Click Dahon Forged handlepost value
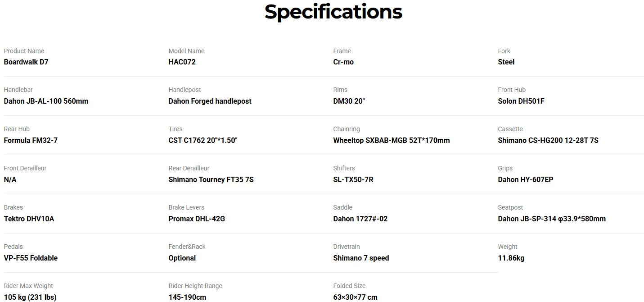 click(x=210, y=101)
